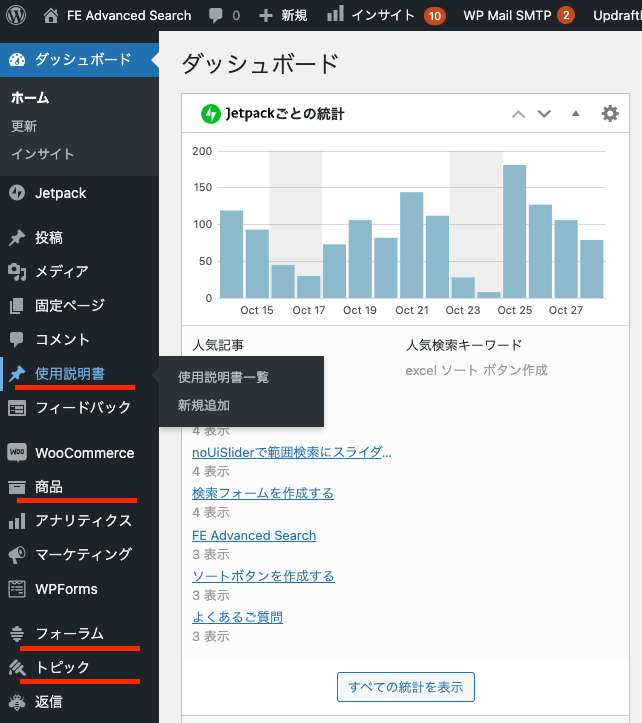The height and width of the screenshot is (723, 642).
Task: Open the comments bubble icon in admin bar
Action: click(215, 16)
